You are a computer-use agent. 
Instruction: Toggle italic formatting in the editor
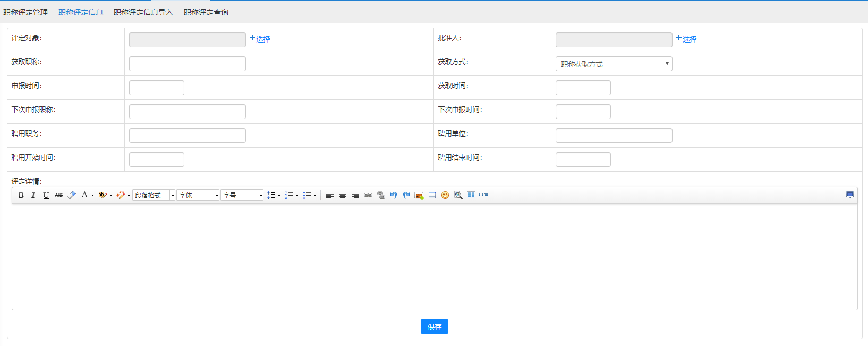[33, 195]
